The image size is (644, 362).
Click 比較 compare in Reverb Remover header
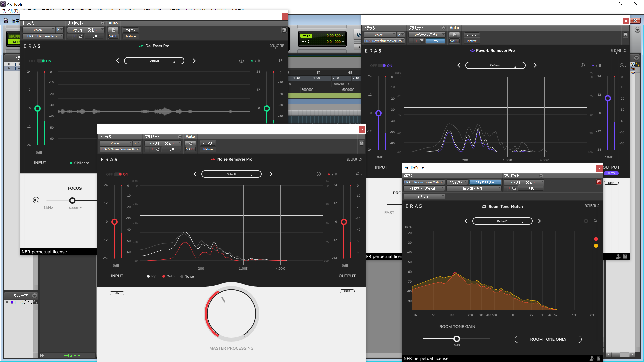(x=435, y=41)
